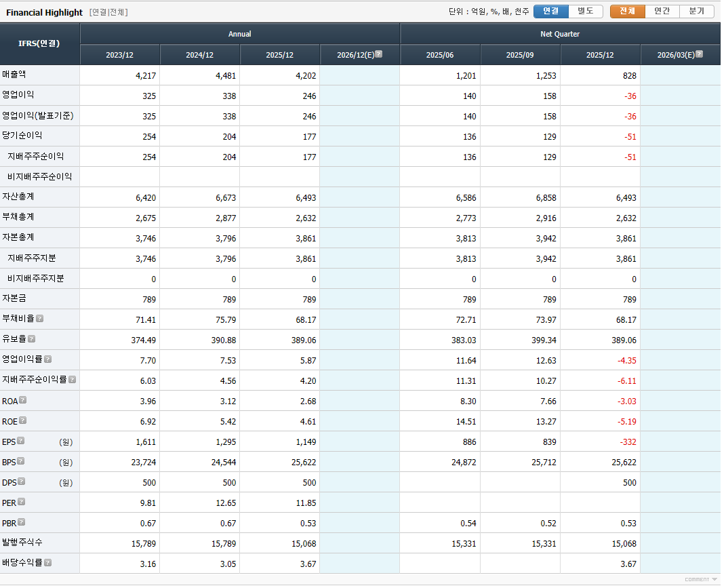Click the 자본금 row label
Image resolution: width=726 pixels, height=588 pixels.
pyautogui.click(x=14, y=298)
